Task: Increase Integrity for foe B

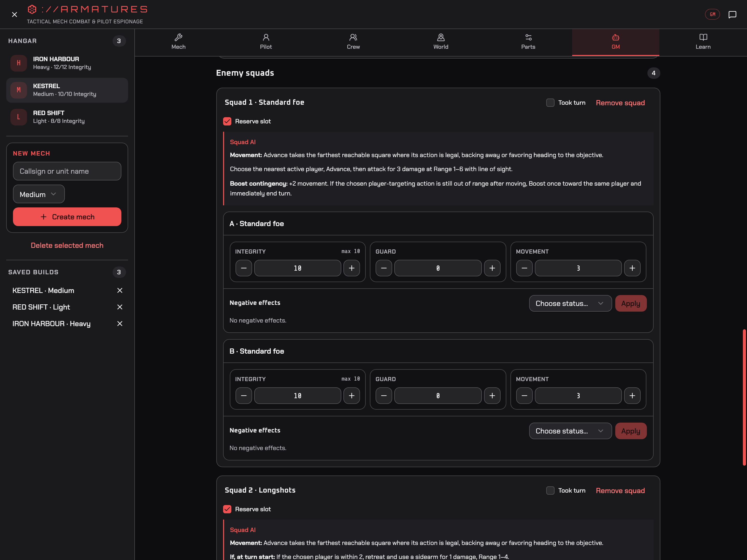Action: coord(351,396)
